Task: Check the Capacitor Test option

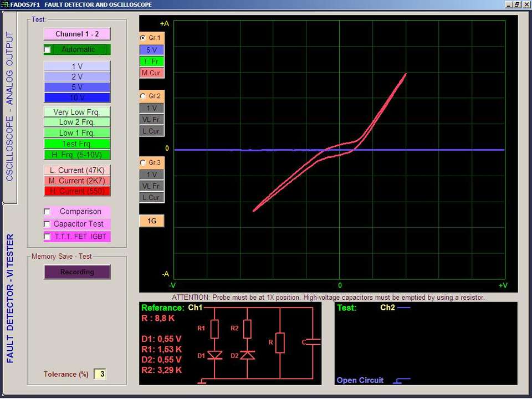Action: point(48,224)
